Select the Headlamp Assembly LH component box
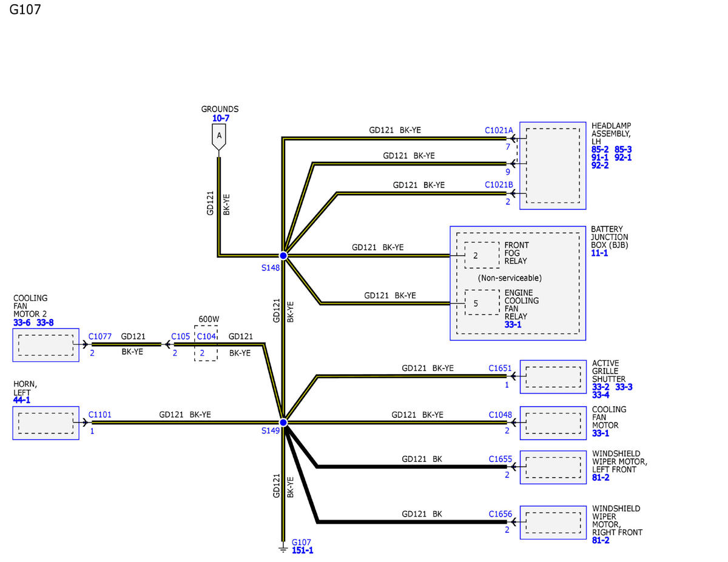Image resolution: width=728 pixels, height=562 pixels. pos(553,165)
